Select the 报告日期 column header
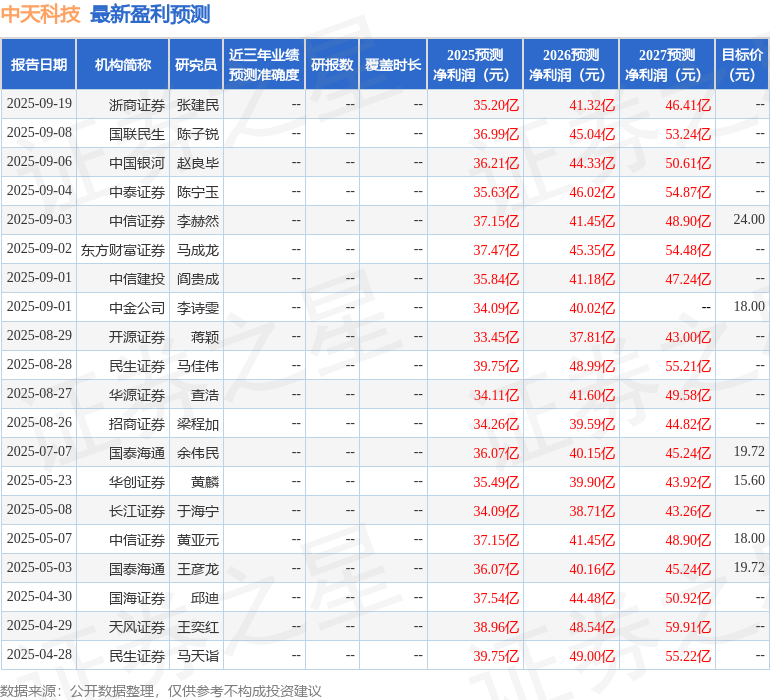This screenshot has height=700, width=770. coord(39,65)
